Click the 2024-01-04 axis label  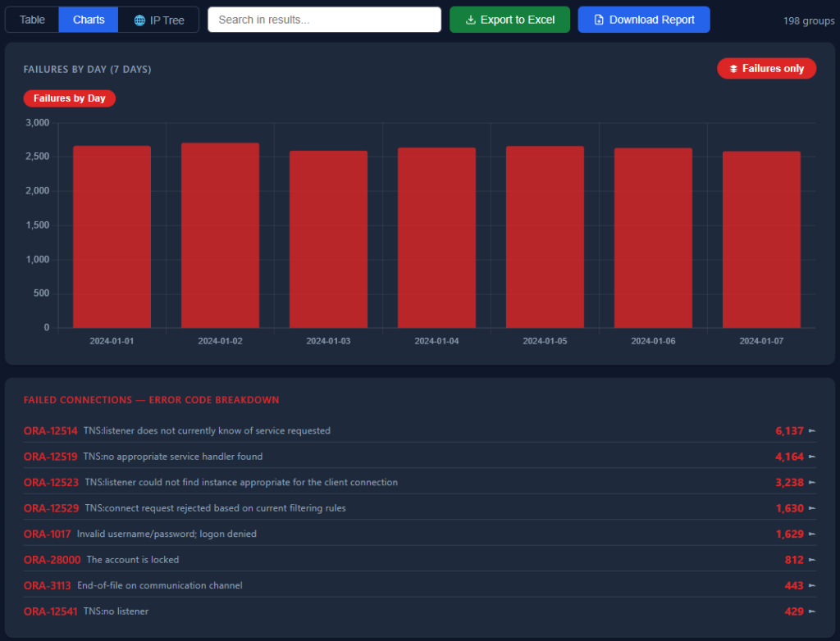[x=436, y=341]
